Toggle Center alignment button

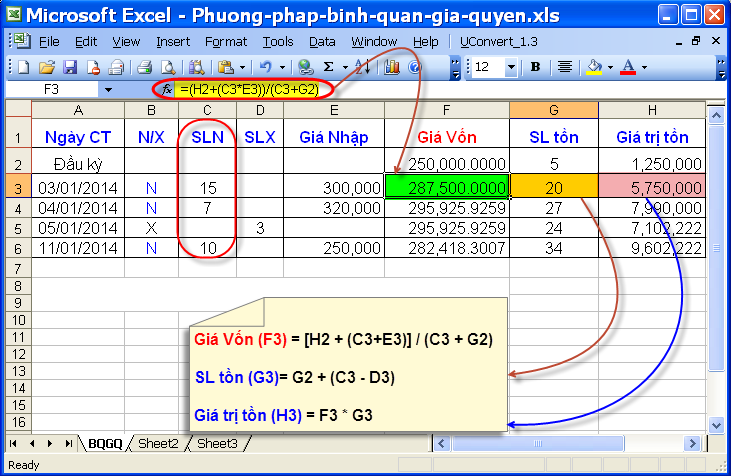565,67
